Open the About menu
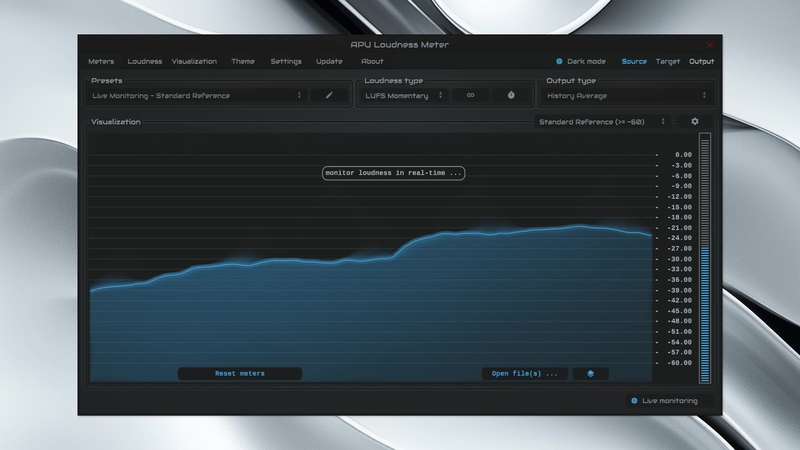Image resolution: width=800 pixels, height=450 pixels. (372, 61)
